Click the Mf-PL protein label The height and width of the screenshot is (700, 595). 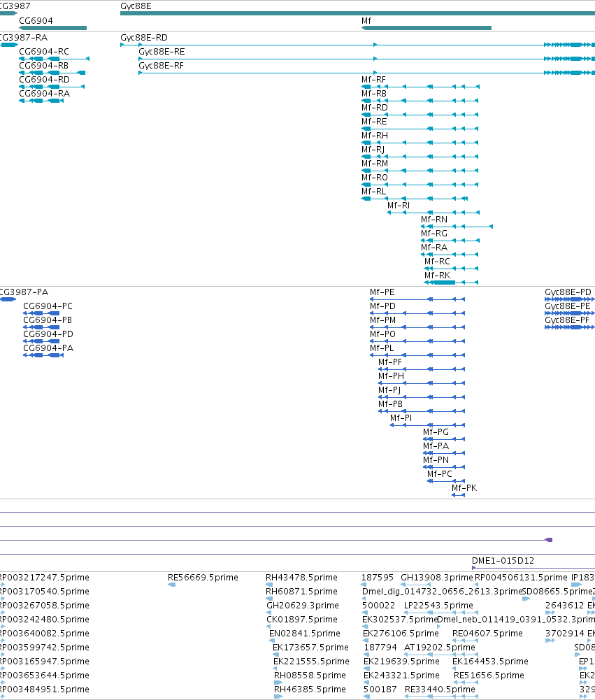pos(382,348)
